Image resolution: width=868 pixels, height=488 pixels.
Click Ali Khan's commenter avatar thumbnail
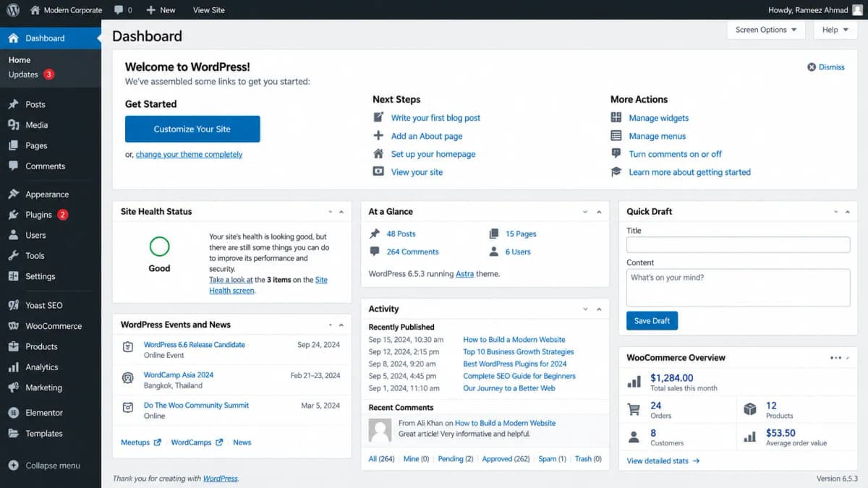click(x=380, y=429)
